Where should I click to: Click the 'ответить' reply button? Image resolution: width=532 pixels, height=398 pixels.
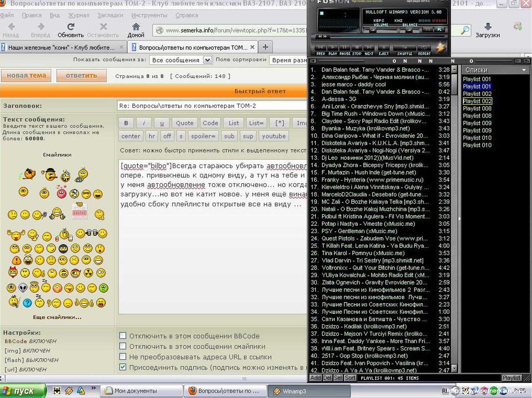tap(81, 75)
